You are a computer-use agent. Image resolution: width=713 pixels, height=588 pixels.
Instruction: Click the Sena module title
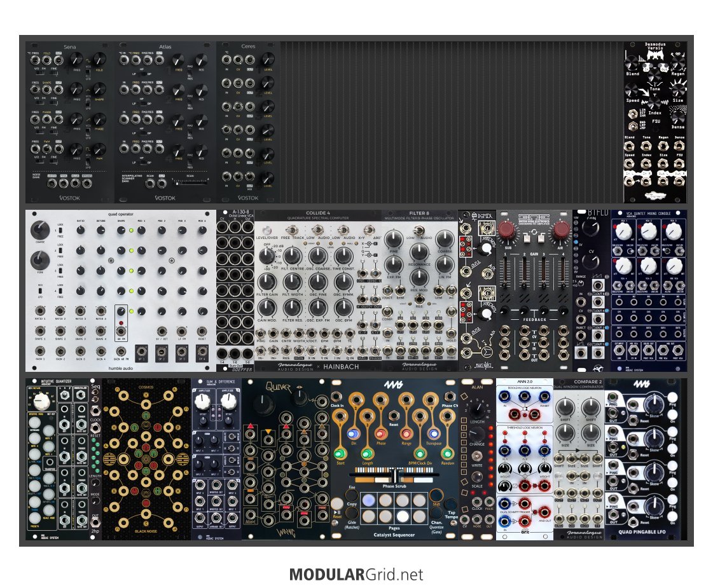coord(69,47)
